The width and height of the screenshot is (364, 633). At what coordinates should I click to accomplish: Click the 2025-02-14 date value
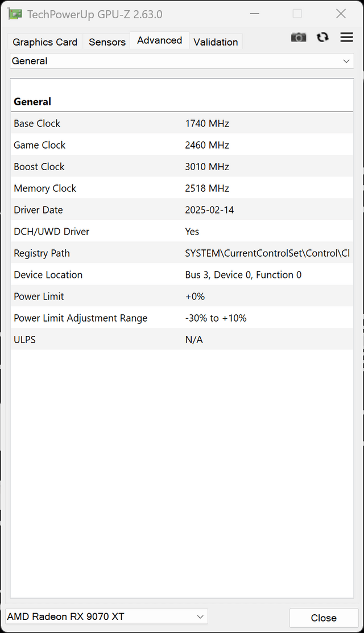(x=209, y=210)
